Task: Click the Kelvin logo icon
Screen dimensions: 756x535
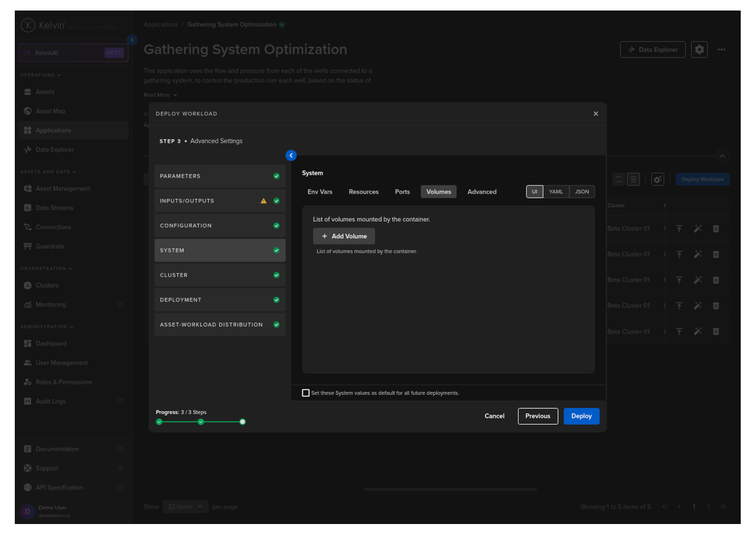Action: [x=28, y=25]
